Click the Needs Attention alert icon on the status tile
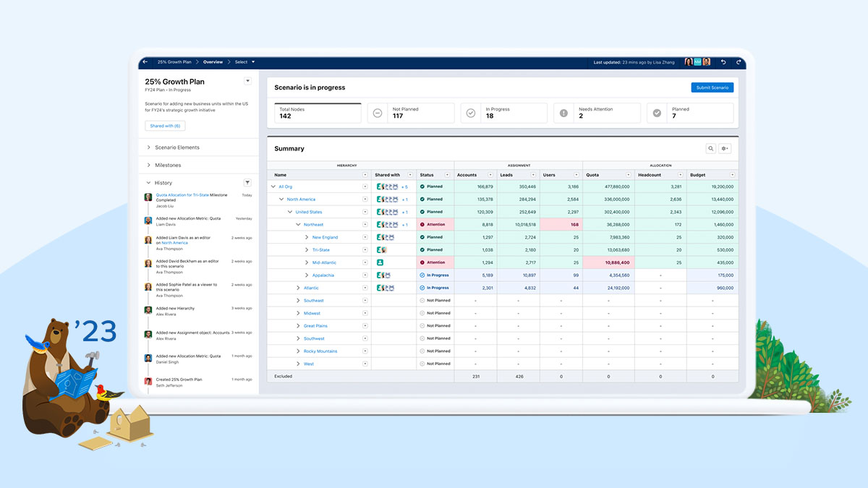Viewport: 868px width, 488px height. click(x=563, y=112)
